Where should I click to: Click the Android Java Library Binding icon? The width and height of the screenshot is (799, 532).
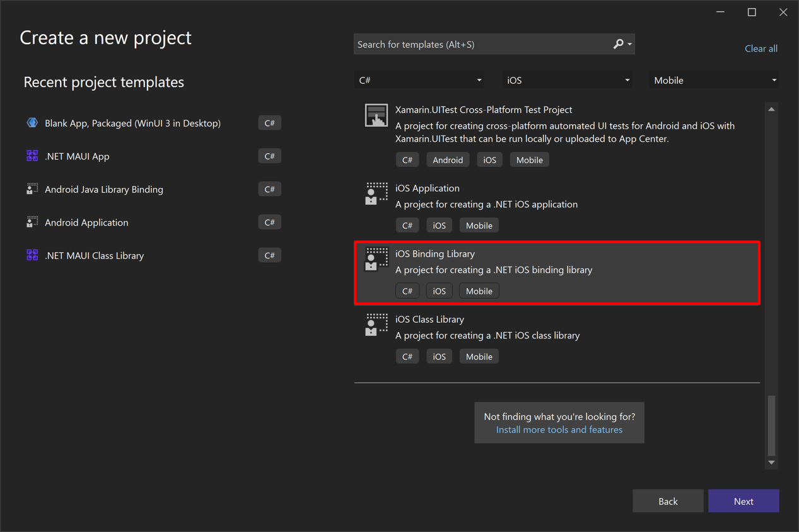[x=32, y=189]
